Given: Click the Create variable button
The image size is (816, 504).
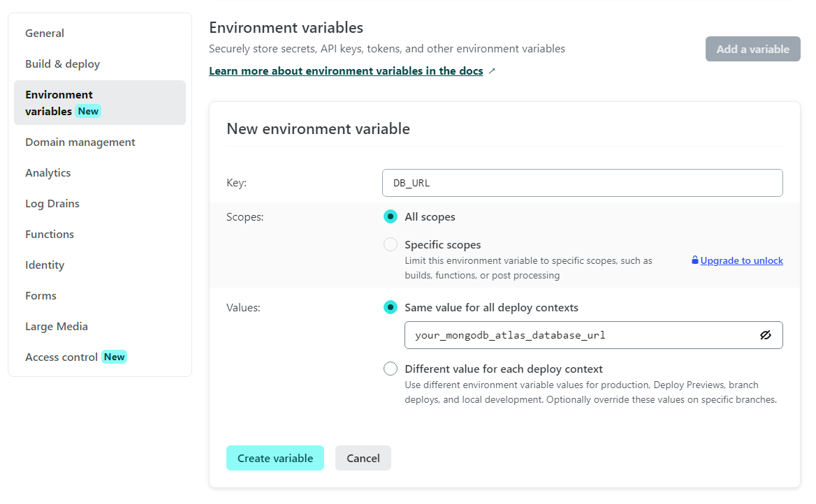Looking at the screenshot, I should click(275, 458).
